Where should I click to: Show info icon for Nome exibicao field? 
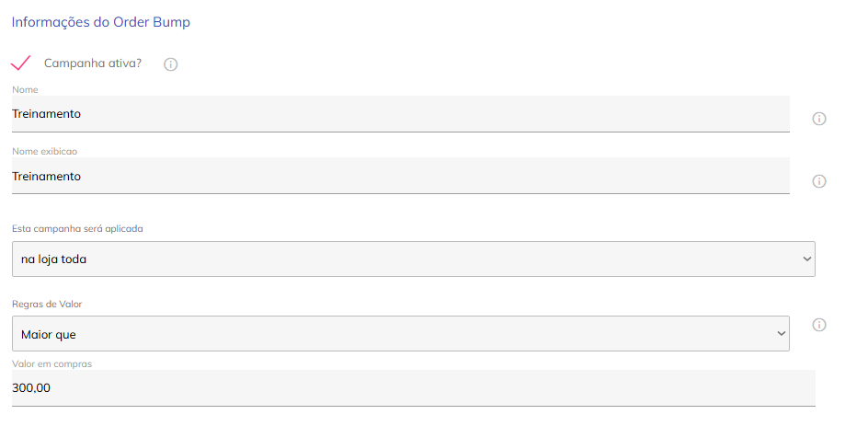819,181
